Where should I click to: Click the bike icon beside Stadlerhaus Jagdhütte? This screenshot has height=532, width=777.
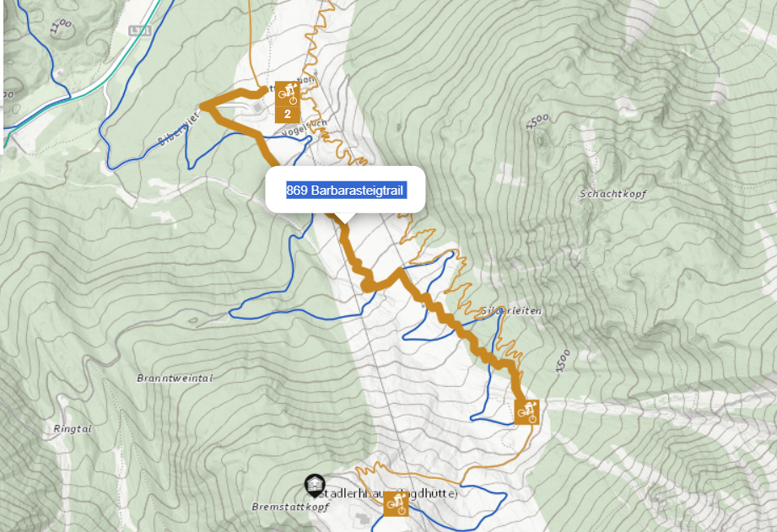tap(396, 504)
